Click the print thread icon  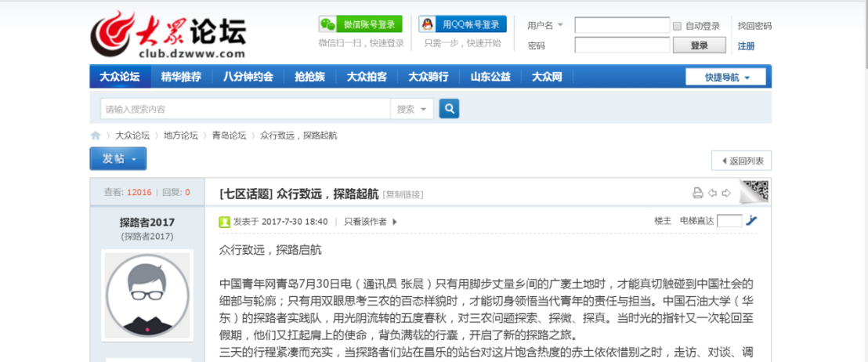pos(697,194)
